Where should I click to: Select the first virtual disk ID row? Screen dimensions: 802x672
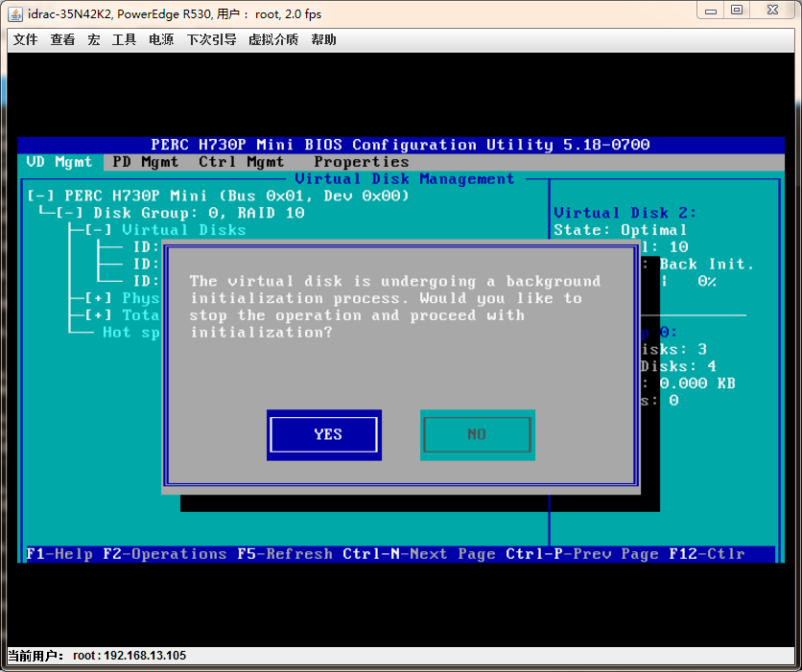(146, 246)
